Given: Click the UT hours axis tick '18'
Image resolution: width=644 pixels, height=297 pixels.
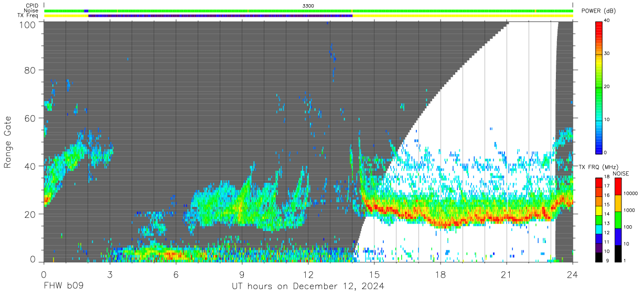Looking at the screenshot, I should click(x=441, y=274).
